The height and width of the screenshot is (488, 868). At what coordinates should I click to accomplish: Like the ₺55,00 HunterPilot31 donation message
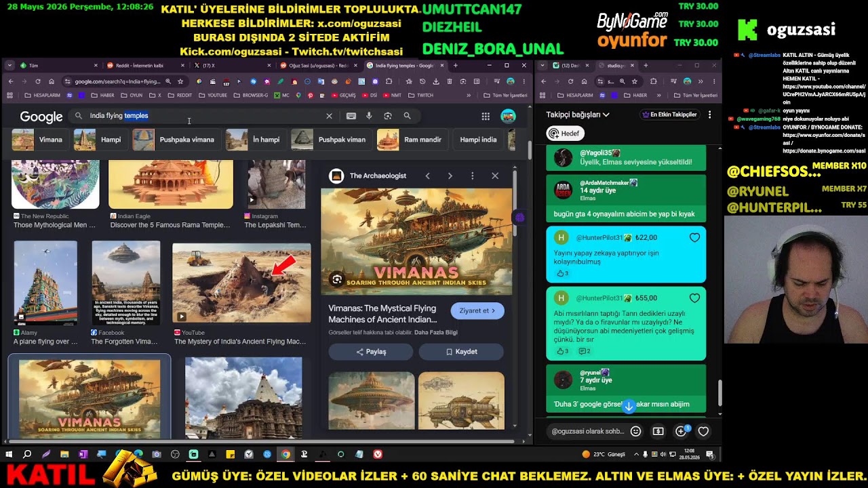tap(694, 298)
